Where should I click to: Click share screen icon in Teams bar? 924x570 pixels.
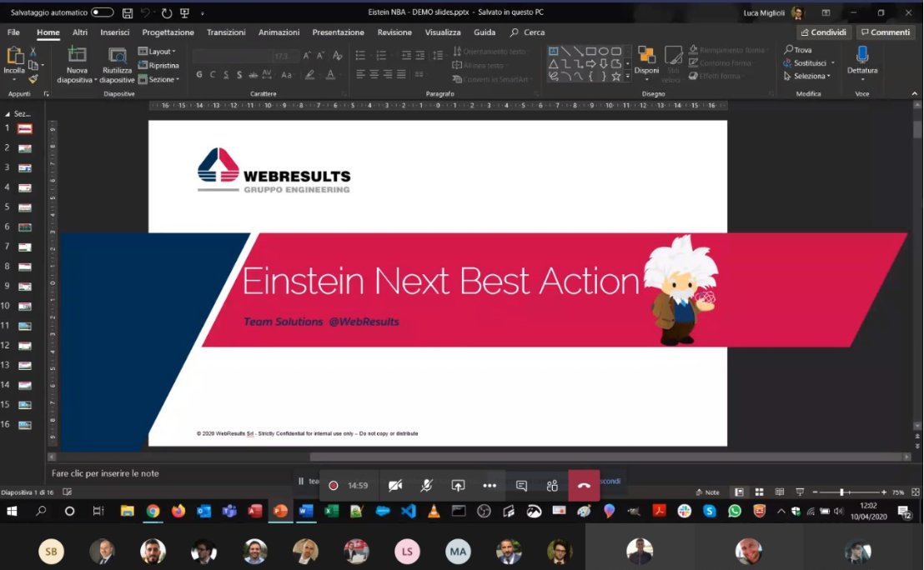coord(458,485)
